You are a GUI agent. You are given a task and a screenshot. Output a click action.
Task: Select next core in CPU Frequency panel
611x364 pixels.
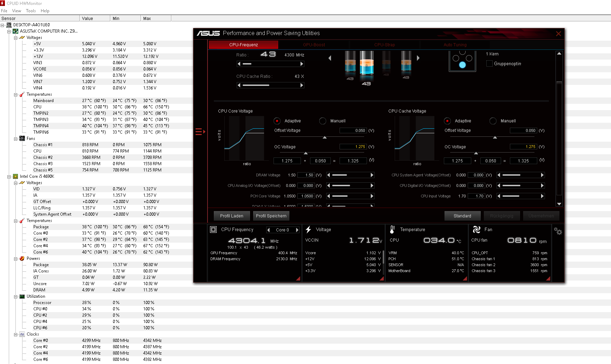(x=297, y=230)
